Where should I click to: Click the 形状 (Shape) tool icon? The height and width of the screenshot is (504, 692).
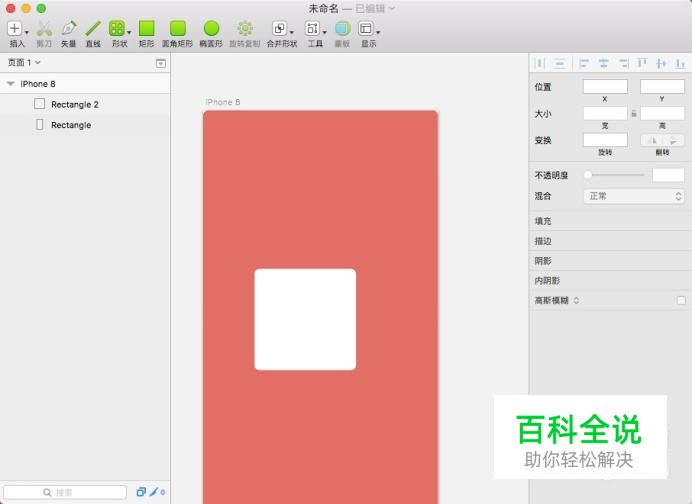117,28
